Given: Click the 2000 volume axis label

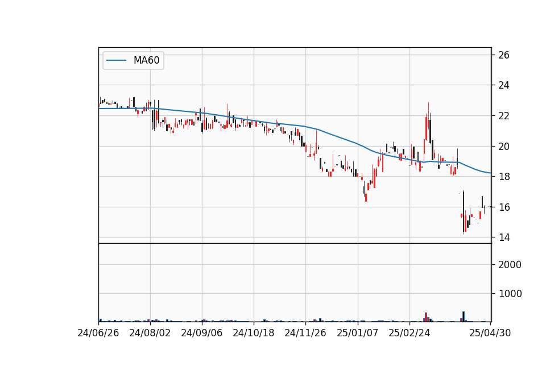Looking at the screenshot, I should pyautogui.click(x=510, y=265).
